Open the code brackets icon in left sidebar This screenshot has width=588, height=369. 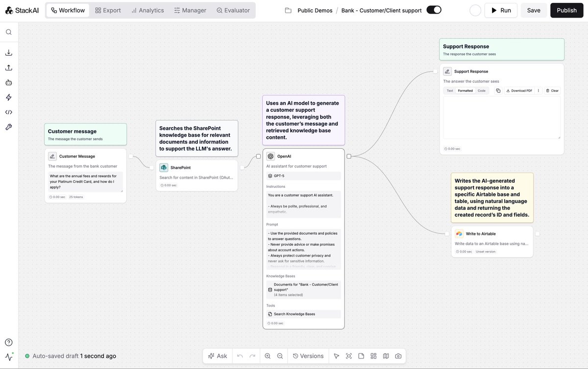tap(9, 112)
